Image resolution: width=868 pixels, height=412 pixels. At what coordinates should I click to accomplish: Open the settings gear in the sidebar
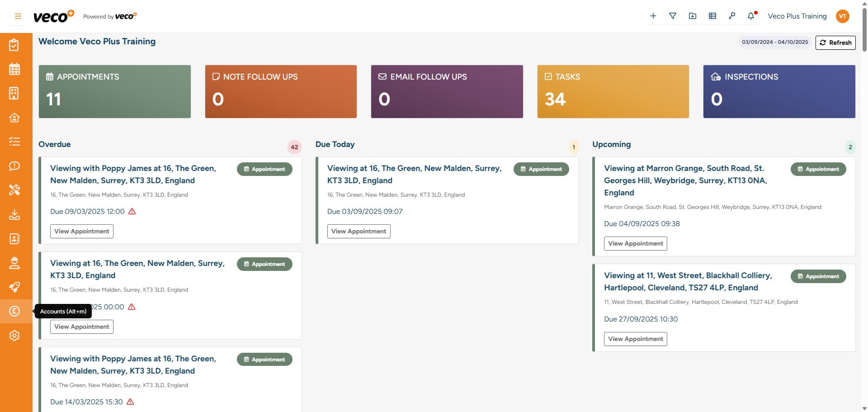coord(14,336)
